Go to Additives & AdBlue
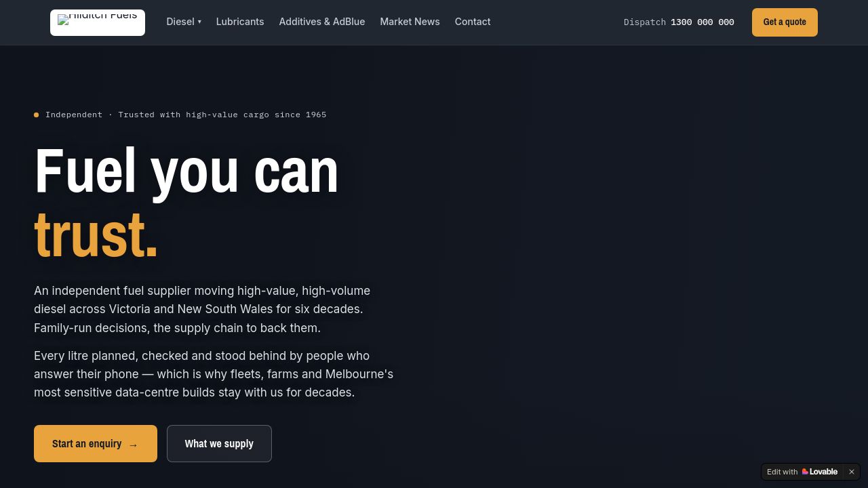Screen dimensions: 868x488 coord(322,22)
